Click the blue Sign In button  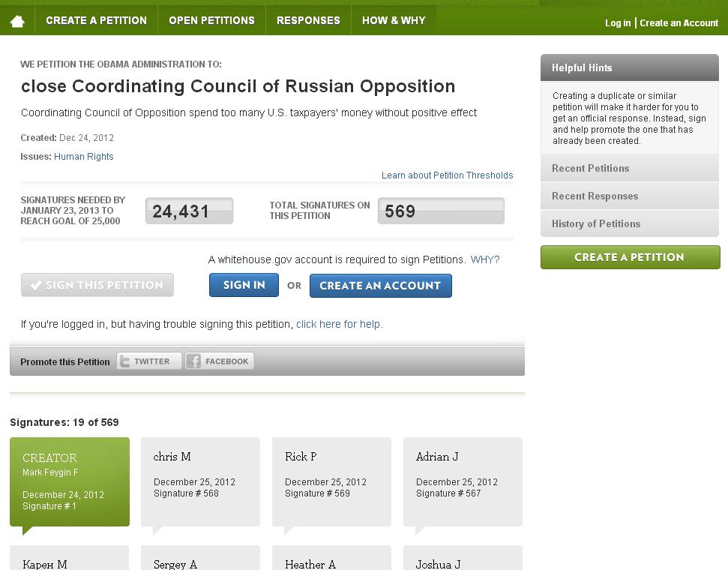[x=244, y=285]
